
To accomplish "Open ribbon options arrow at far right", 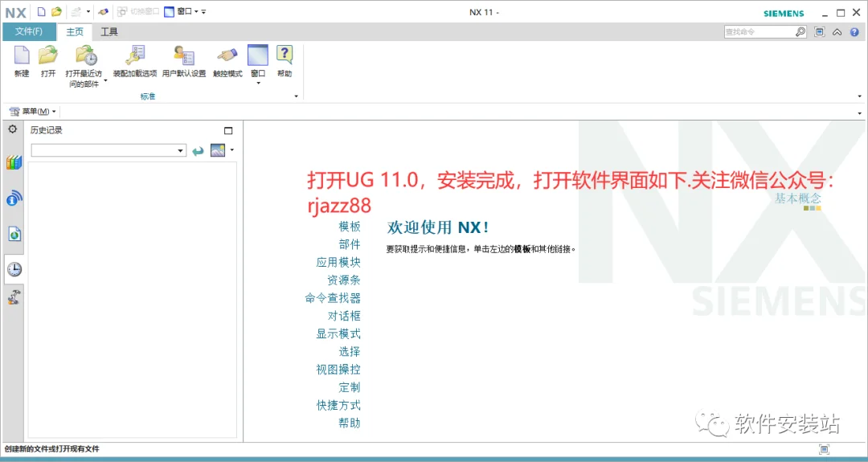I will 859,96.
